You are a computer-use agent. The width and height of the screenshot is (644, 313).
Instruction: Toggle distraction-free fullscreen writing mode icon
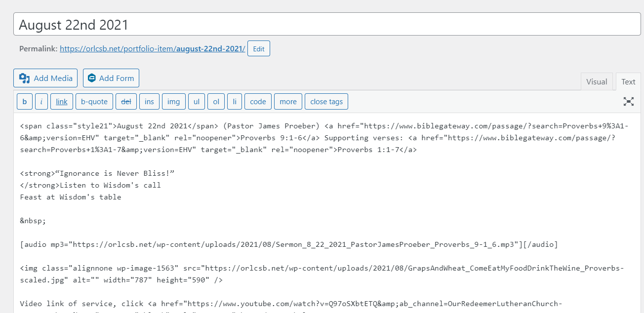click(628, 102)
